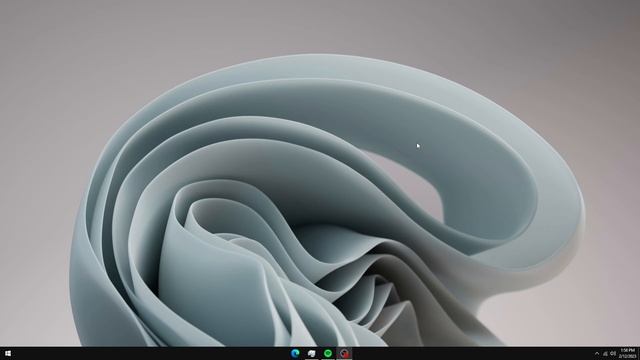
Task: Show hidden system tray icons
Action: [597, 353]
